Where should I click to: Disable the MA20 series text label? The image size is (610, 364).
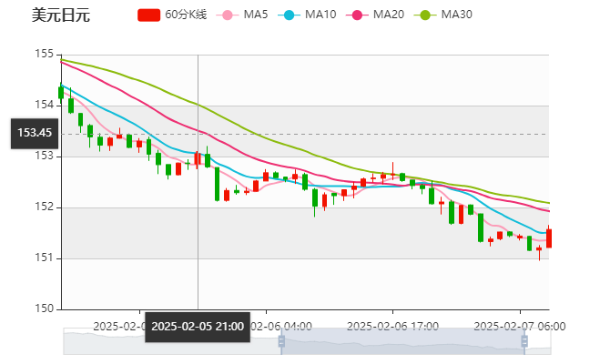point(388,15)
